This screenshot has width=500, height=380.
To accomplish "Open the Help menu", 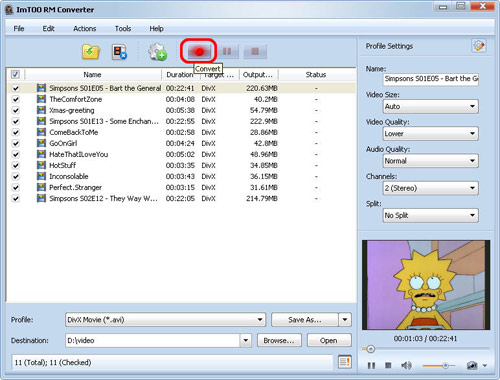I will coord(156,29).
